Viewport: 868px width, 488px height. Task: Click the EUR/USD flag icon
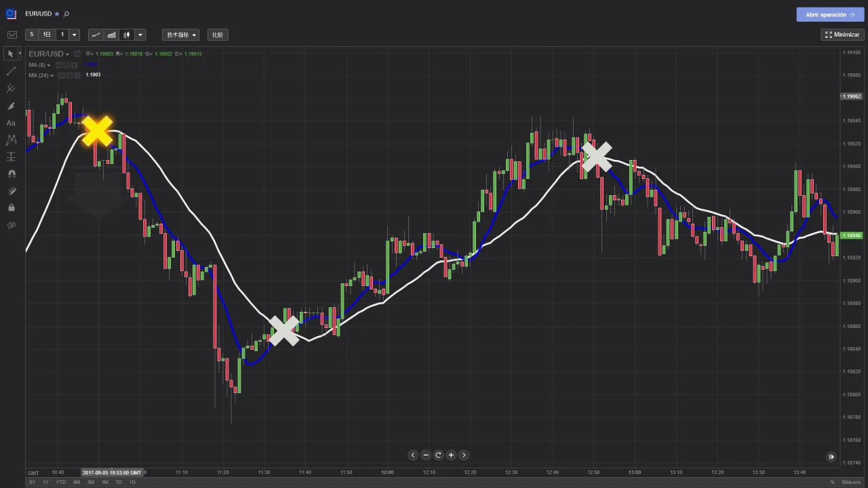[11, 14]
